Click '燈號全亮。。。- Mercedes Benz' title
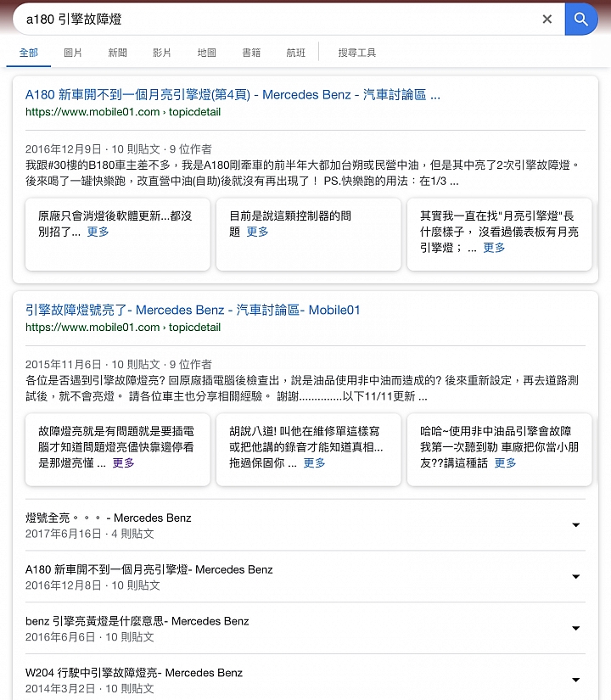 point(108,518)
